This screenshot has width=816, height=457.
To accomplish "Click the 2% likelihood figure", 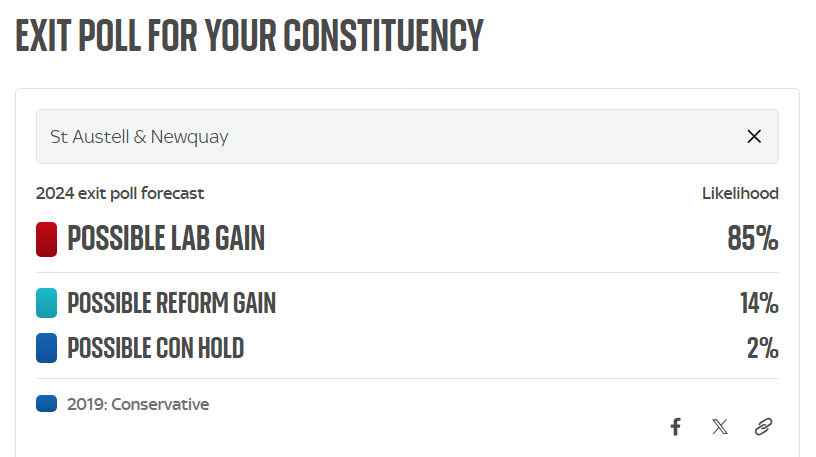I will tap(762, 348).
